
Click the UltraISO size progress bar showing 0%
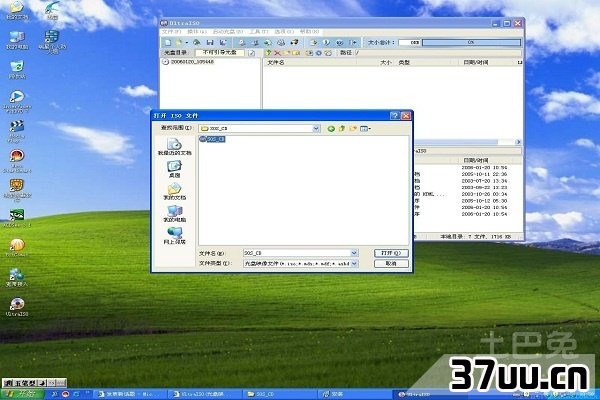click(x=471, y=42)
